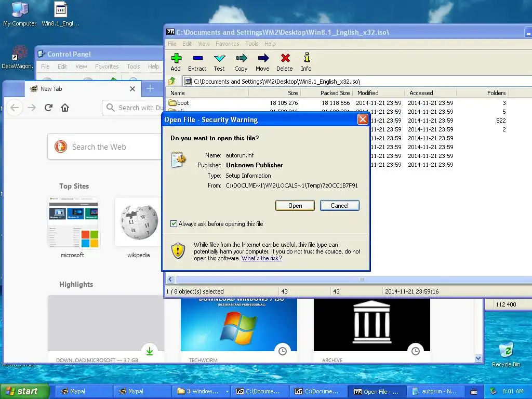Image resolution: width=532 pixels, height=399 pixels.
Task: Sort 7-Zip list by Packed Size column
Action: [326, 93]
